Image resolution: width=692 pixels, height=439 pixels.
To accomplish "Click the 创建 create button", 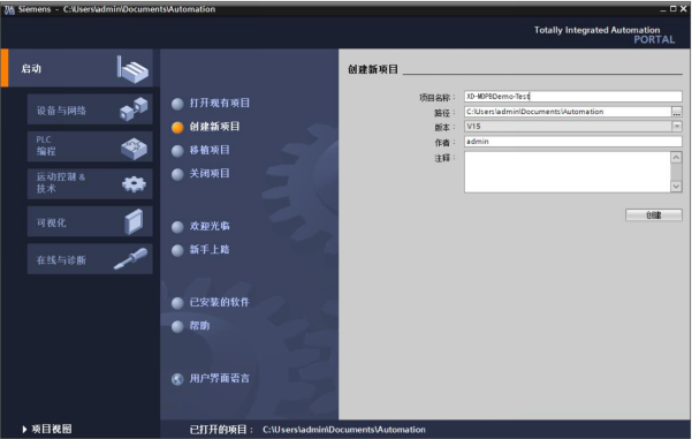I will pos(654,215).
